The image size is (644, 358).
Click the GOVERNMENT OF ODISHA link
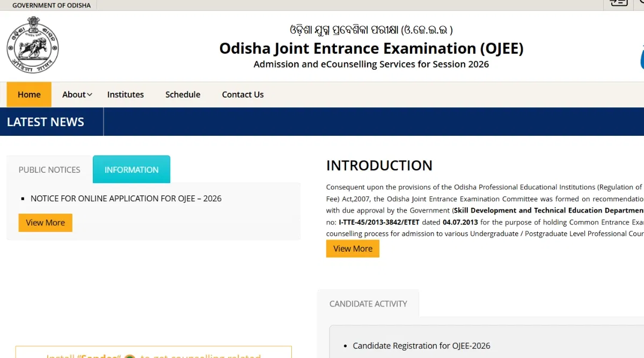coord(51,5)
